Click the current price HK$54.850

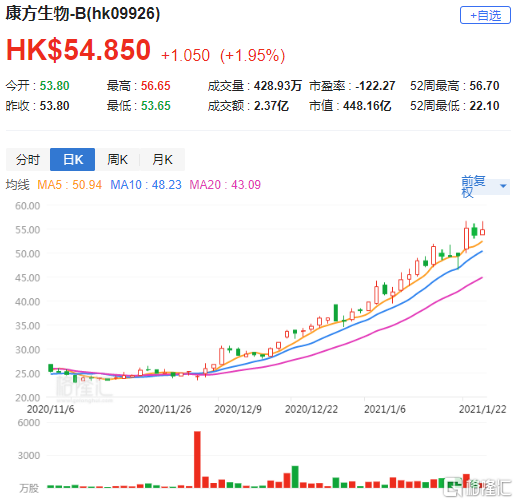(78, 50)
